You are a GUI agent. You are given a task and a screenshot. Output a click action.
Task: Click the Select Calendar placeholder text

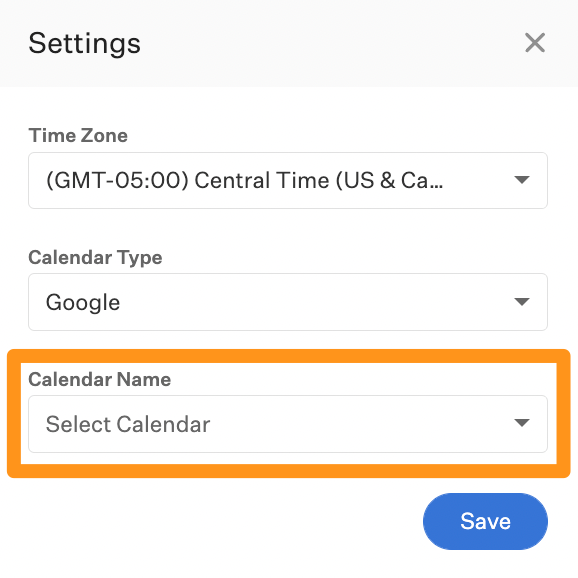128,424
